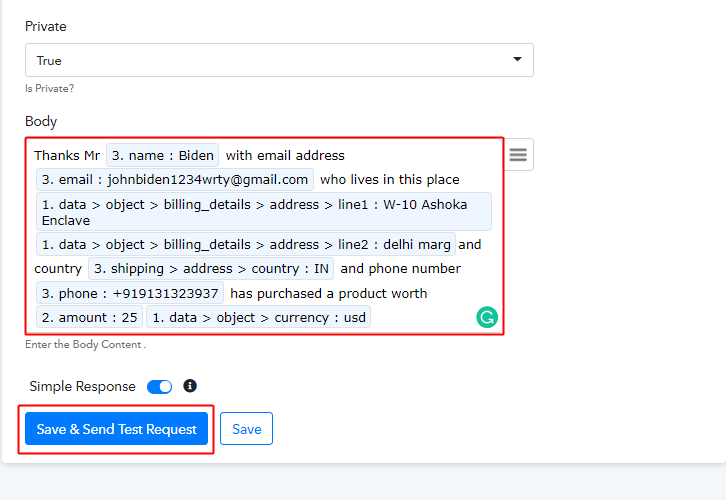Image resolution: width=726 pixels, height=500 pixels.
Task: Click the hamburger menu icon beside Body field
Action: pyautogui.click(x=518, y=155)
